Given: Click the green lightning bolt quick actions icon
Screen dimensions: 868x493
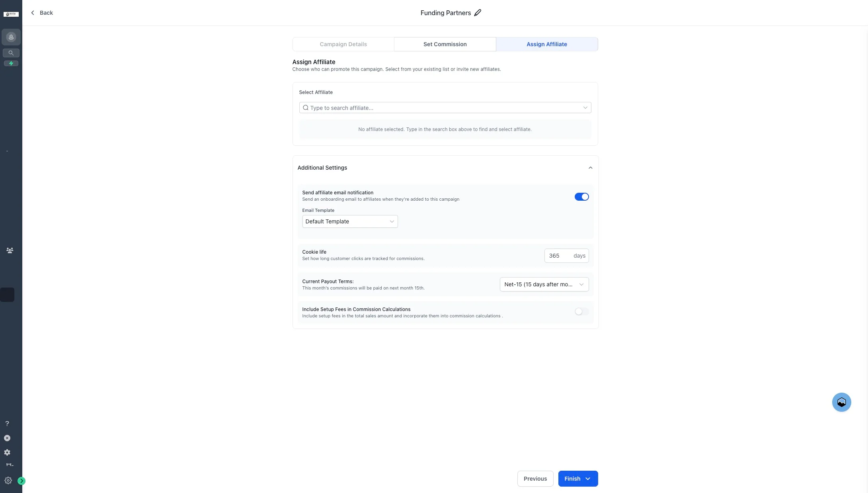Looking at the screenshot, I should [11, 63].
